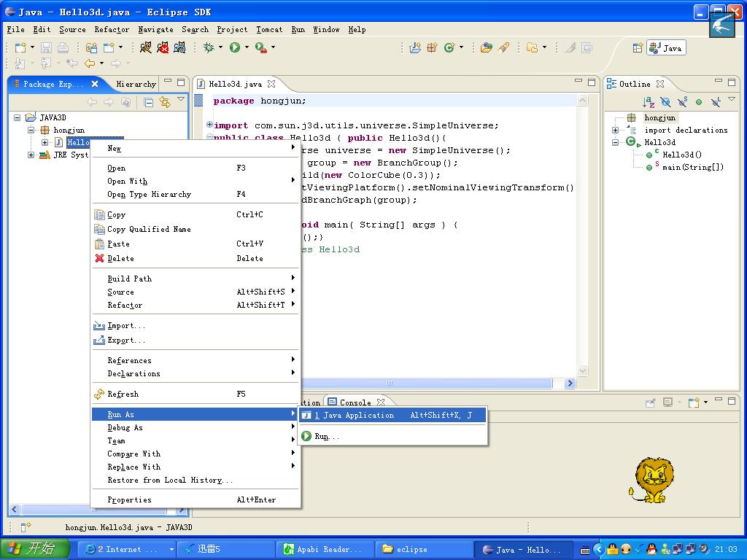Click the Collapse All icon in Package Explorer
This screenshot has width=747, height=560.
[149, 102]
